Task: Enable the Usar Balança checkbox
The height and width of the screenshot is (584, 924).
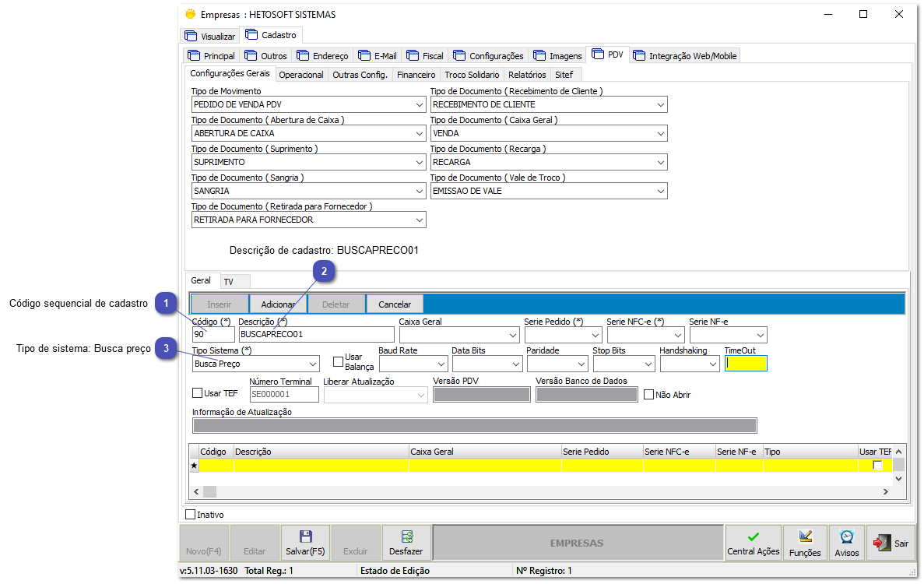Action: [338, 361]
